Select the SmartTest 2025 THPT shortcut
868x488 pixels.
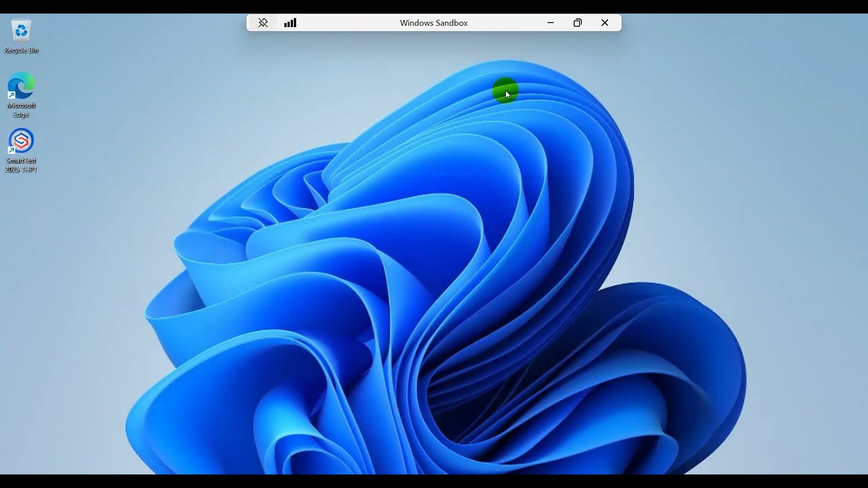(21, 150)
